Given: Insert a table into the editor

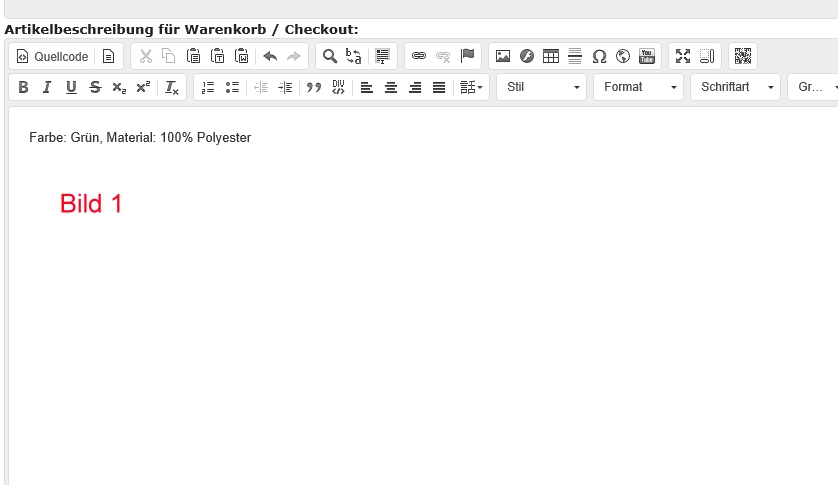Looking at the screenshot, I should (x=551, y=57).
